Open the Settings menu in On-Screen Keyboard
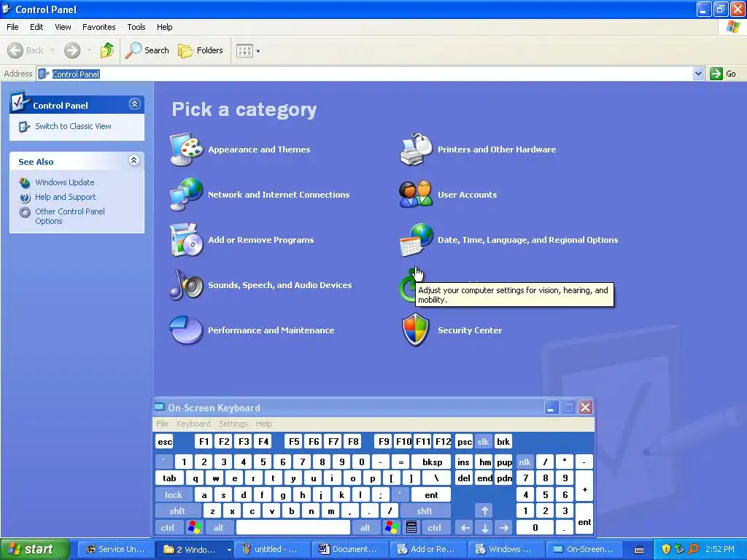 (233, 424)
